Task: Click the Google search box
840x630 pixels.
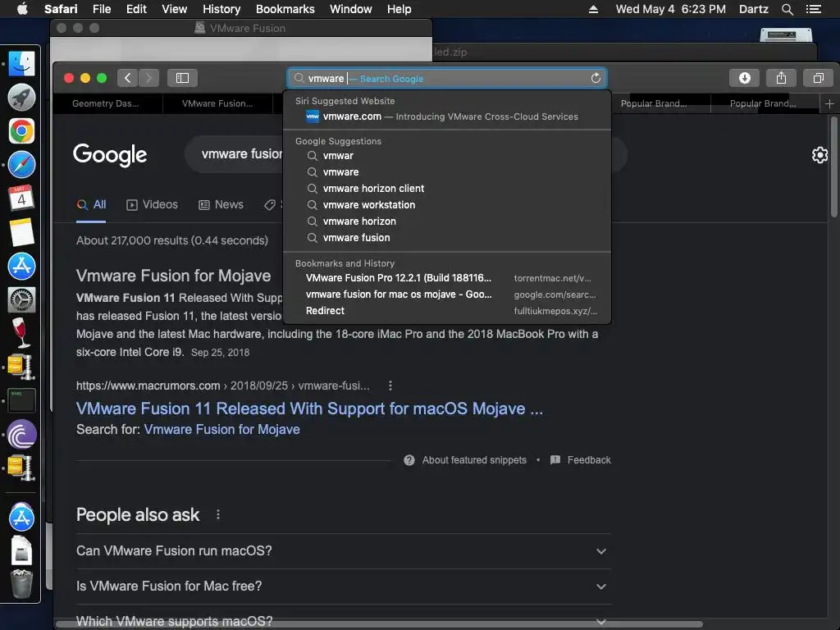Action: tap(405, 154)
